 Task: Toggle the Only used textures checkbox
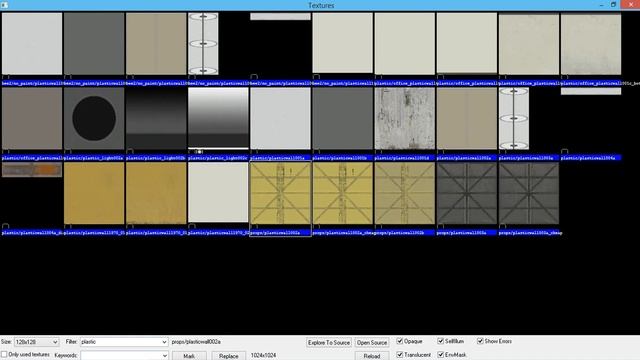point(4,354)
